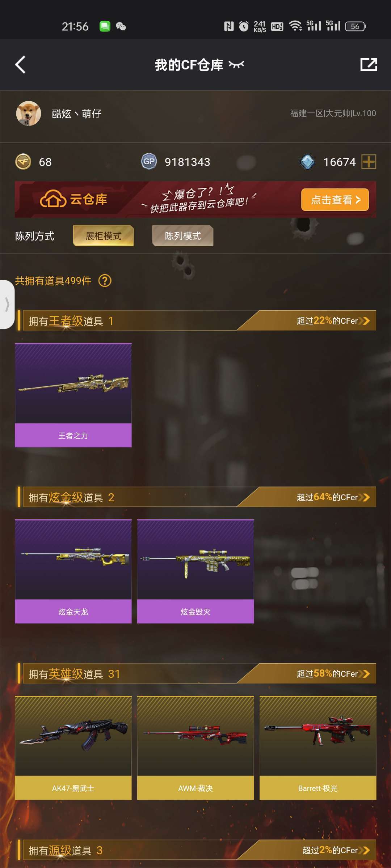The image size is (391, 868).
Task: Open 源级道具 section 超过2% link
Action: pyautogui.click(x=336, y=850)
